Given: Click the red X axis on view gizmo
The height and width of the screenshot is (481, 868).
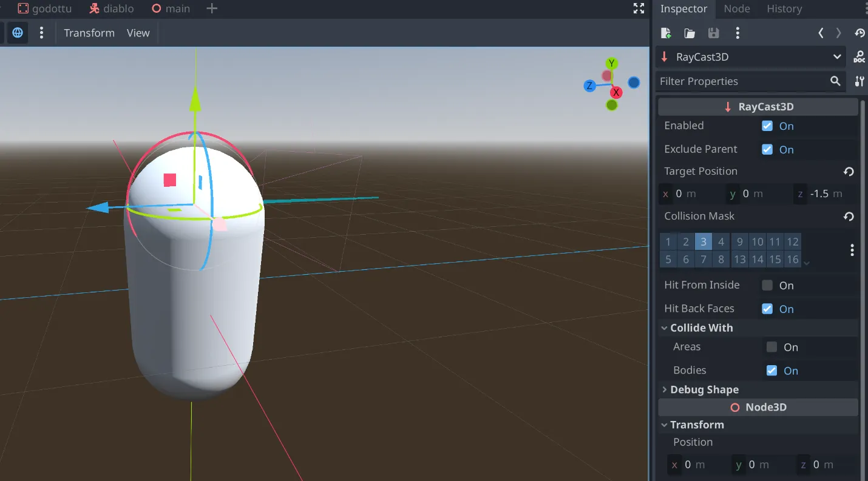Looking at the screenshot, I should click(x=616, y=92).
